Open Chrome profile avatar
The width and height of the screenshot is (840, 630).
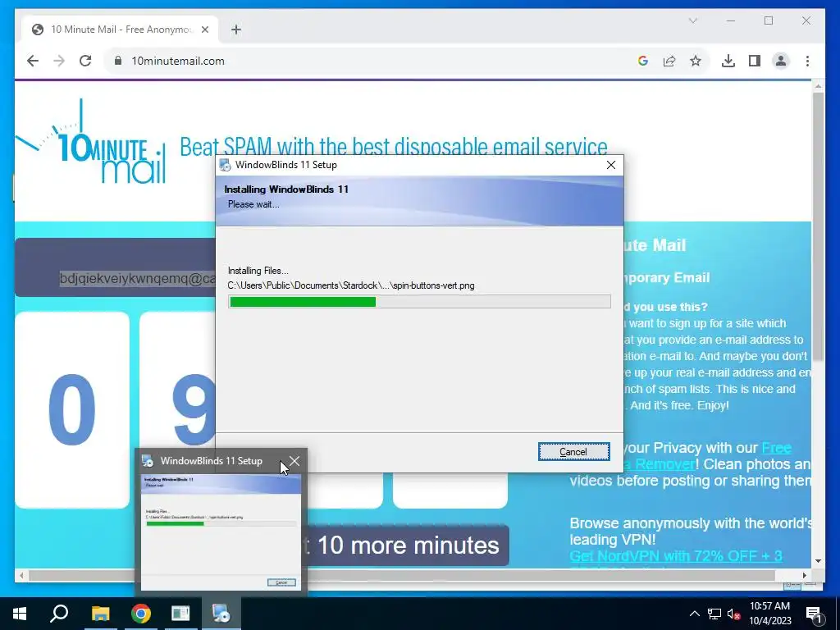(x=781, y=61)
